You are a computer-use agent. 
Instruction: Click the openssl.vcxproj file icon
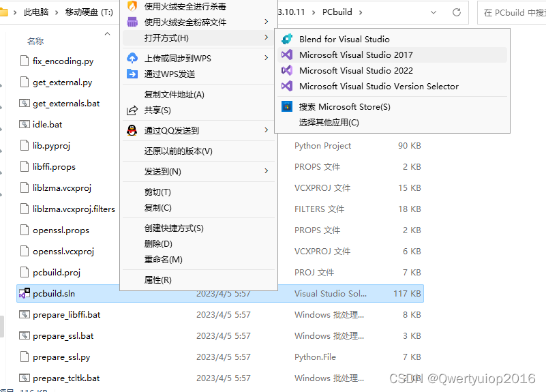(x=25, y=252)
